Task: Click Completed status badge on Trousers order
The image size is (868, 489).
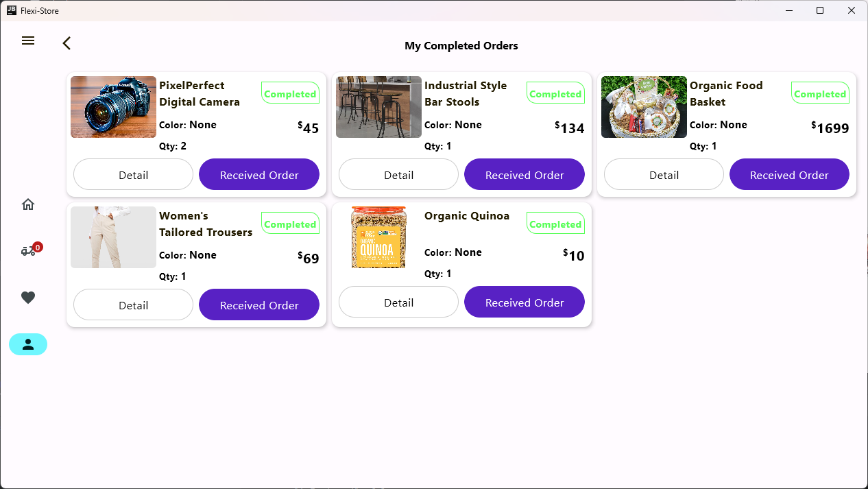Action: [x=289, y=224]
